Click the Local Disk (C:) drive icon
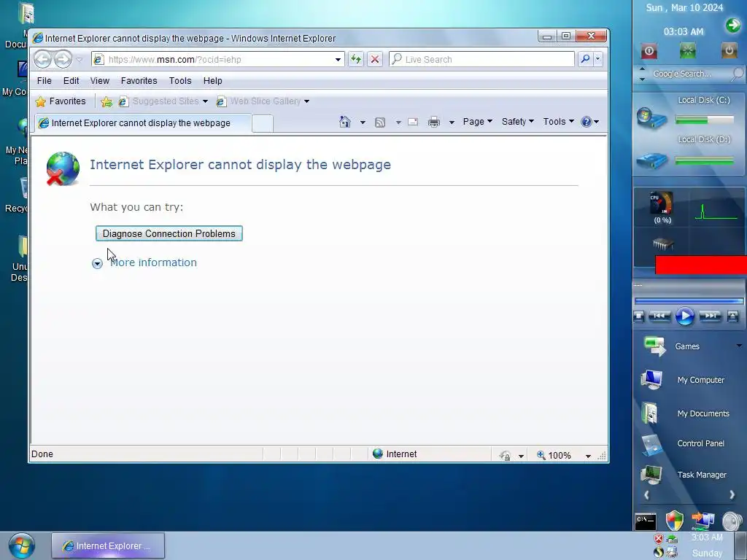Viewport: 747px width, 560px height. click(x=651, y=119)
